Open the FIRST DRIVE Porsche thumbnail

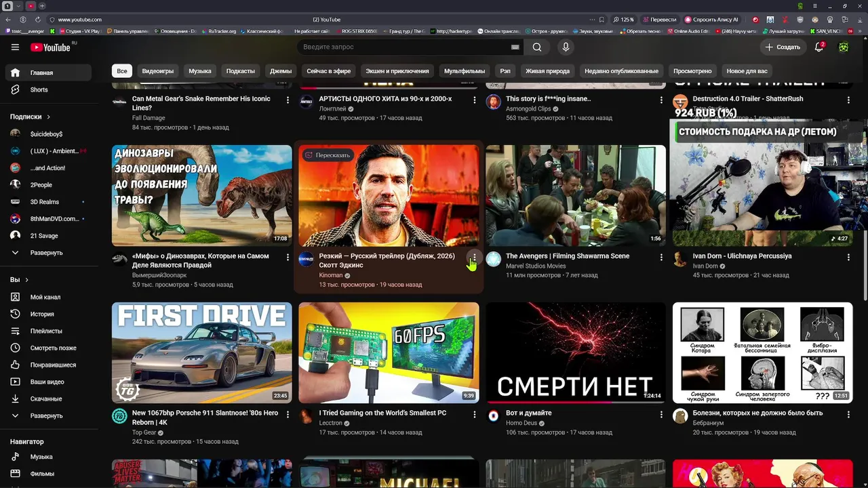pos(202,352)
